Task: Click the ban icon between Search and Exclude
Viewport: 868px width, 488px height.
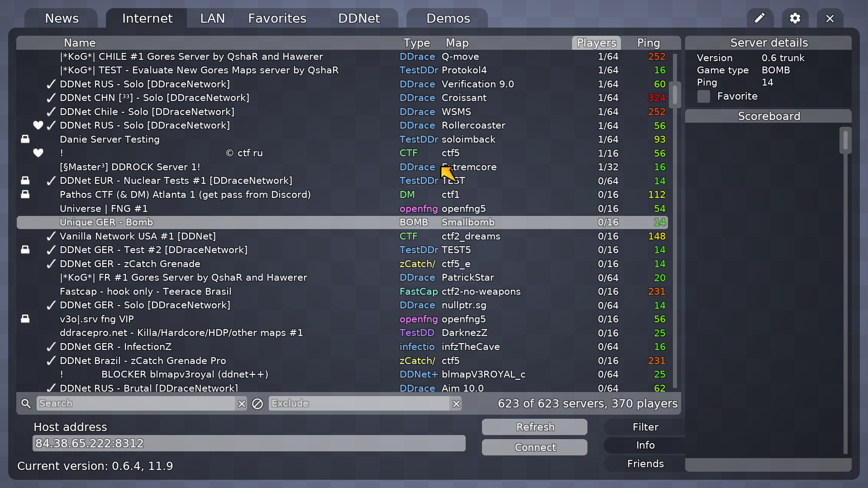Action: click(x=257, y=403)
